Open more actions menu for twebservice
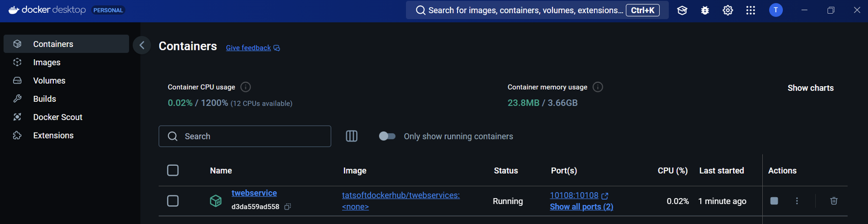868x224 pixels. 797,201
